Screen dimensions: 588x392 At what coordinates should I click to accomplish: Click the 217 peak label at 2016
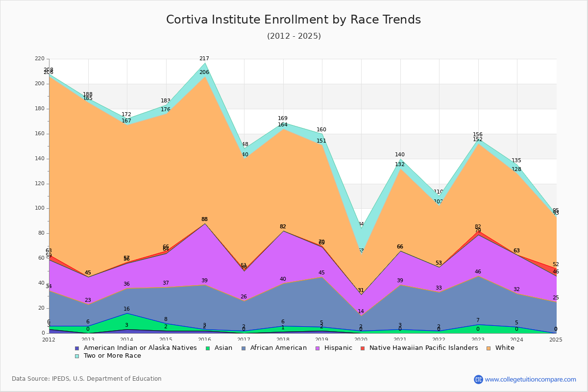pyautogui.click(x=204, y=59)
